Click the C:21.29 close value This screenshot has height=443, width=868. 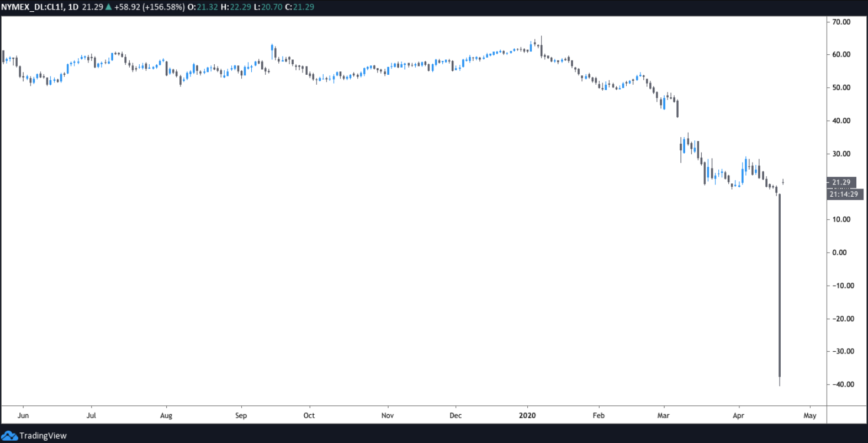[x=299, y=6]
